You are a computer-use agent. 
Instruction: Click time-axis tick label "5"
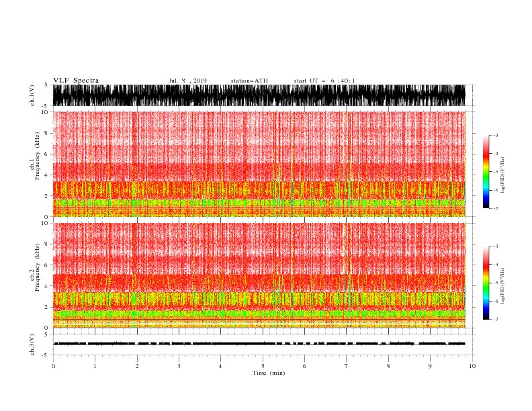[263, 366]
